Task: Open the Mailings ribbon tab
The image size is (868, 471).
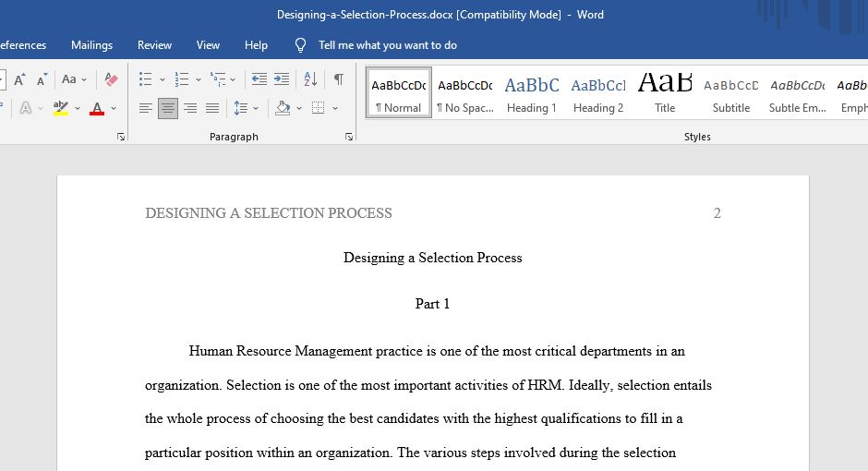Action: tap(92, 45)
